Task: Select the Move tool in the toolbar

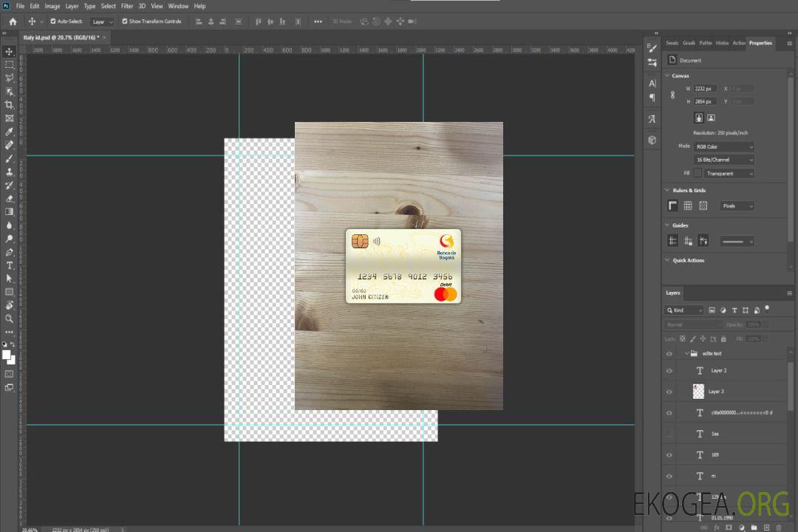Action: point(9,52)
